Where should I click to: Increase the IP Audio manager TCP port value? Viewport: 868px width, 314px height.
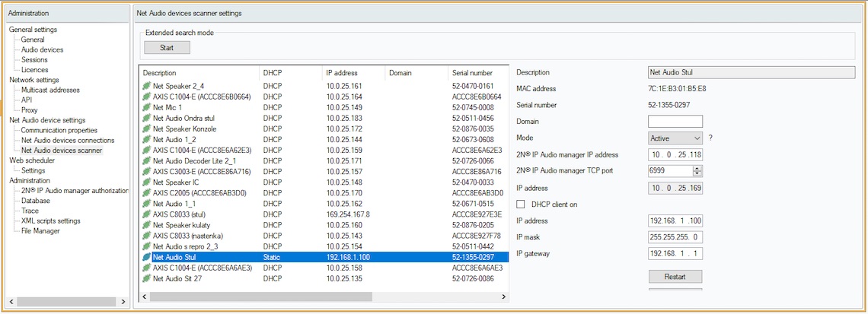coord(697,168)
